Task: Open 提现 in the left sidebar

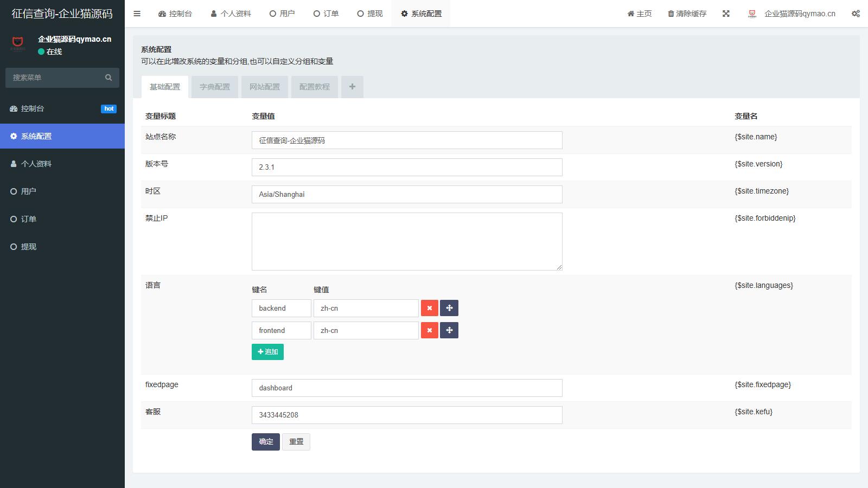Action: pyautogui.click(x=29, y=247)
